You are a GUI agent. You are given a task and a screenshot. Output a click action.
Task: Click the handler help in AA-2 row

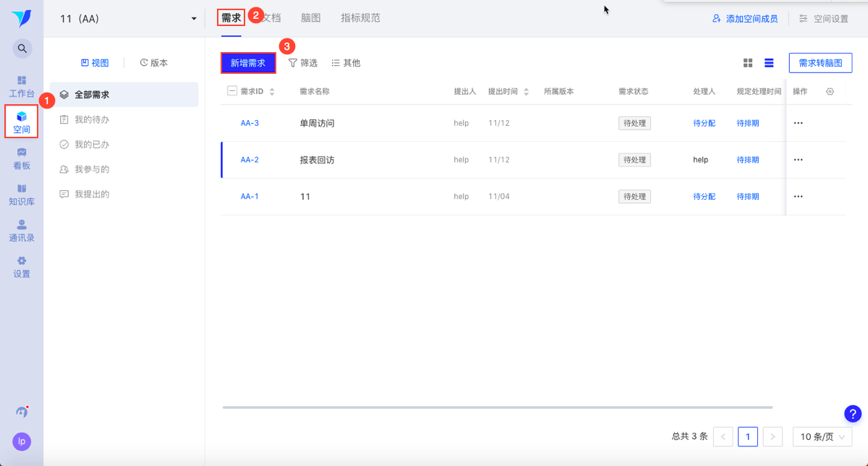[x=700, y=159]
